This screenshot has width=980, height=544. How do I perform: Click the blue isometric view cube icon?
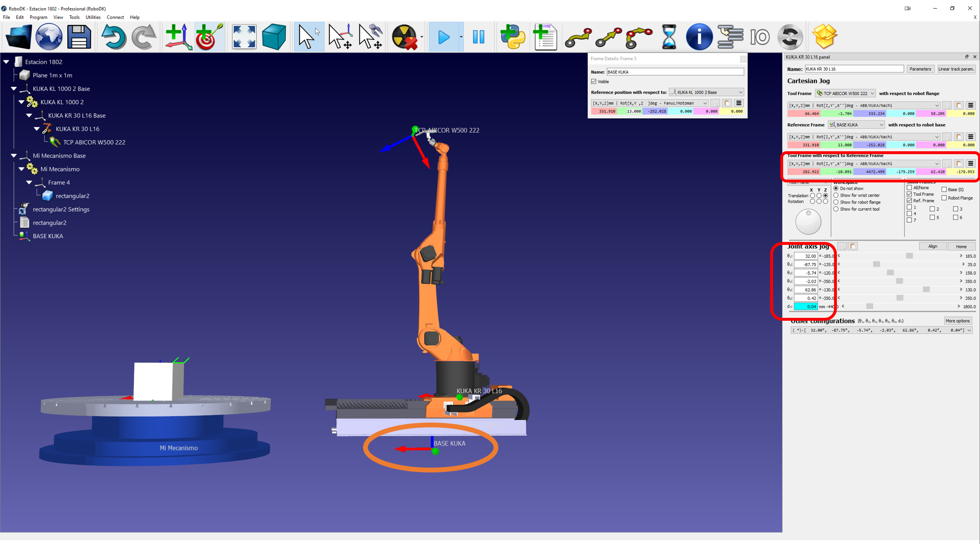[x=274, y=37]
